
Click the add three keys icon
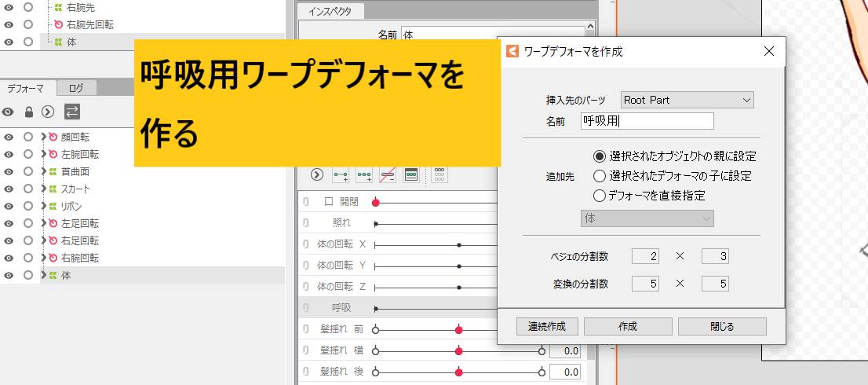pyautogui.click(x=364, y=174)
